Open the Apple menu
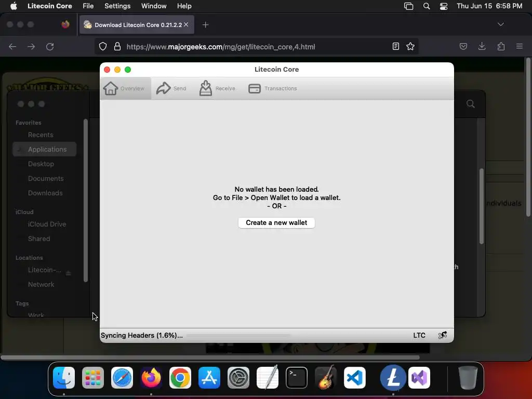532x399 pixels. tap(14, 6)
